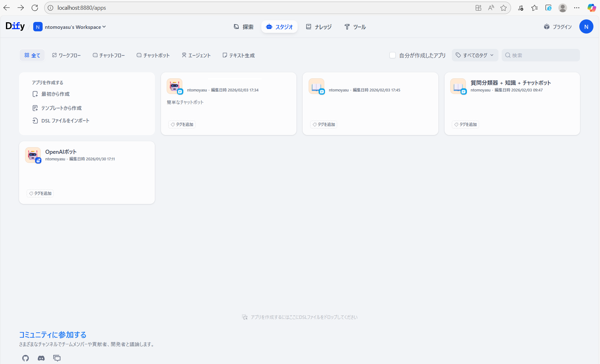Screen dimensions: 600x364
Task: Enable 自分が作成したアプリ checkbox
Action: [x=392, y=55]
